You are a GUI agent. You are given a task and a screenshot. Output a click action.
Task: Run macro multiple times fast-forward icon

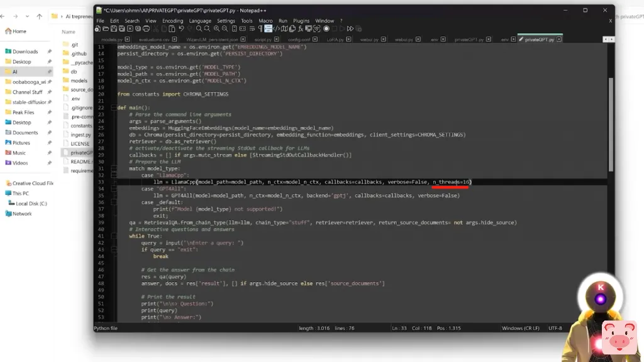click(x=350, y=29)
